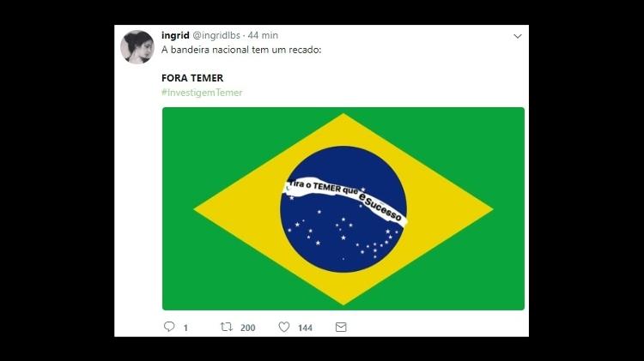Send tweet via the envelope icon
644x361 pixels.
(x=341, y=327)
